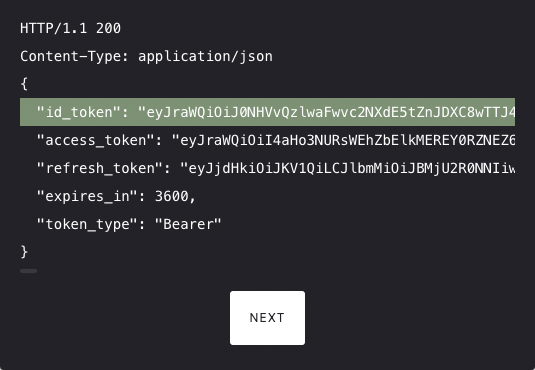The width and height of the screenshot is (535, 370).
Task: Click the "expires_in" key name
Action: click(87, 196)
